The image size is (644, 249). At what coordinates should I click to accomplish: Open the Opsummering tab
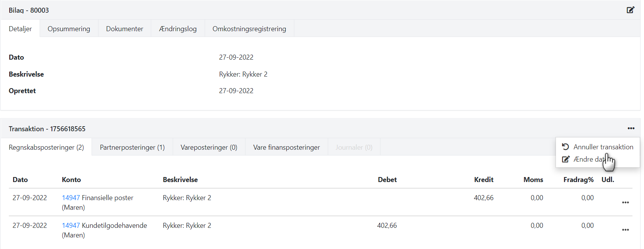click(69, 29)
